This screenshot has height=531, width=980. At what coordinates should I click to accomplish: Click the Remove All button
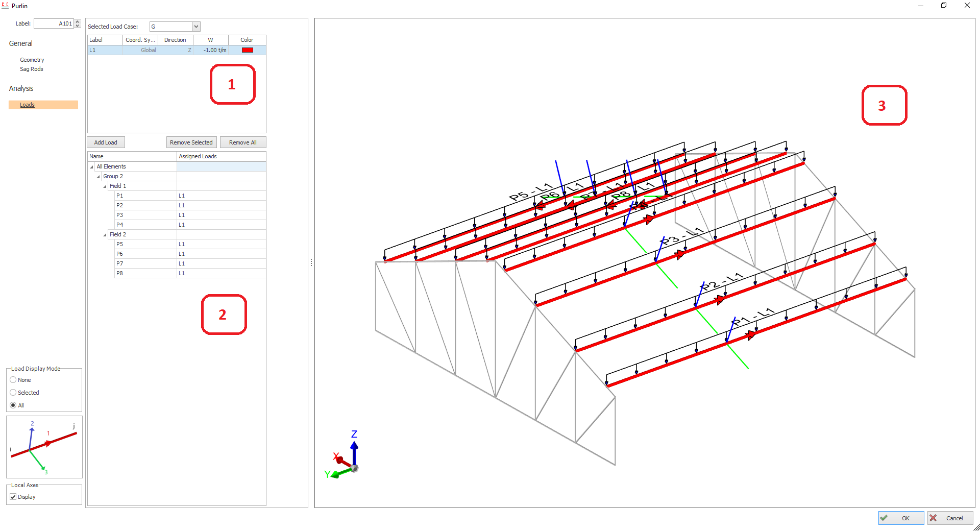[x=243, y=142]
